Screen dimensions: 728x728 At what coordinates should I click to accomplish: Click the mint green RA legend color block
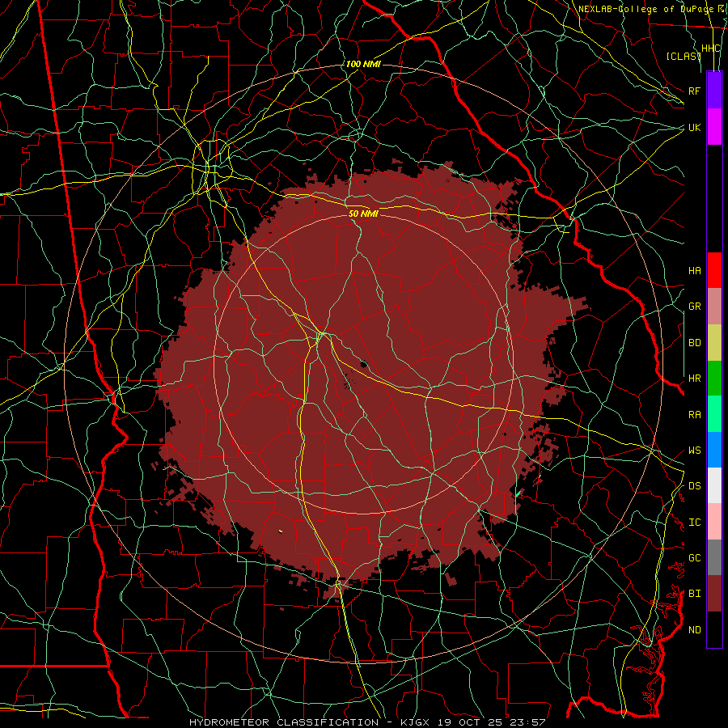coord(714,414)
